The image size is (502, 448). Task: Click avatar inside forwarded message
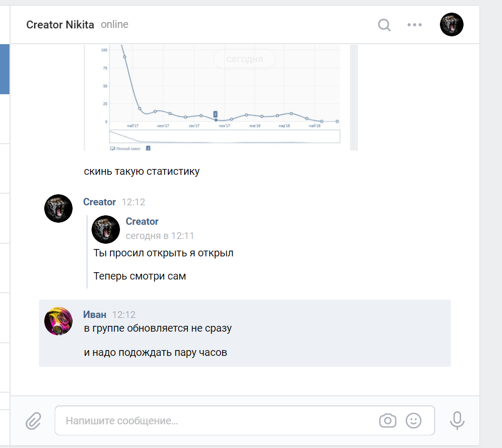(x=106, y=230)
